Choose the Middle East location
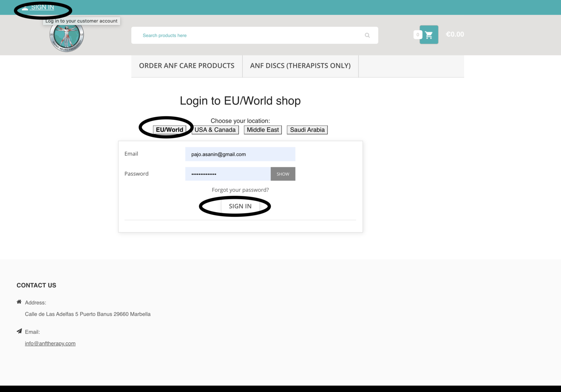 [263, 130]
